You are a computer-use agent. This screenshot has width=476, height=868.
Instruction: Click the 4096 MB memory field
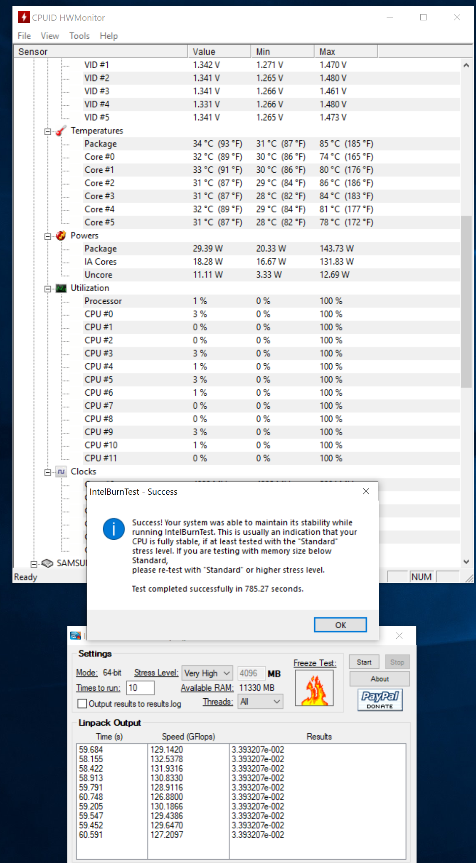(251, 673)
